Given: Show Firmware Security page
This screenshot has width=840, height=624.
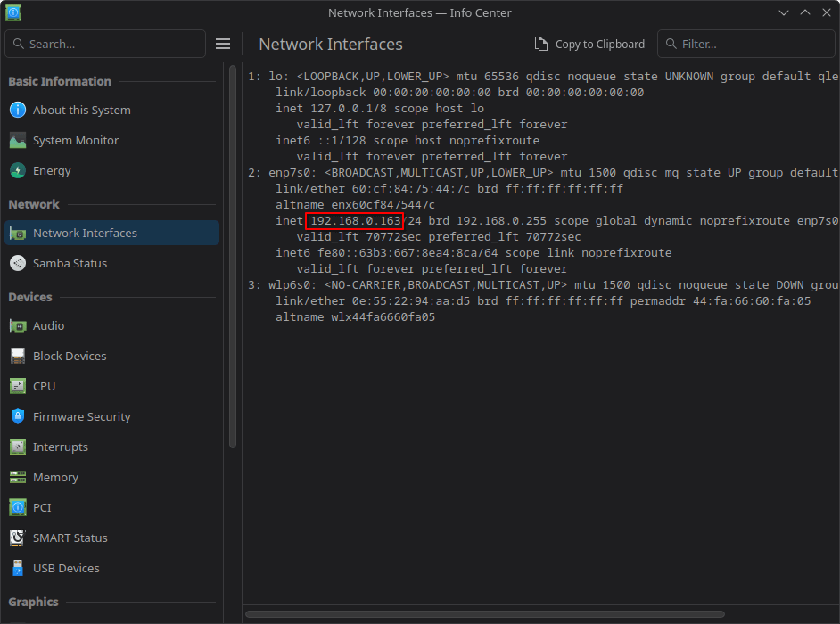Looking at the screenshot, I should 112,416.
